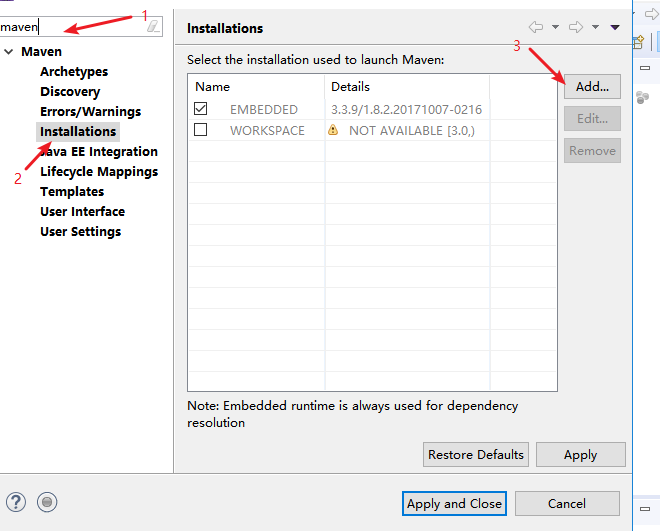Click the new item icon in background Eclipse toolbar
This screenshot has width=660, height=531.
coord(639,42)
